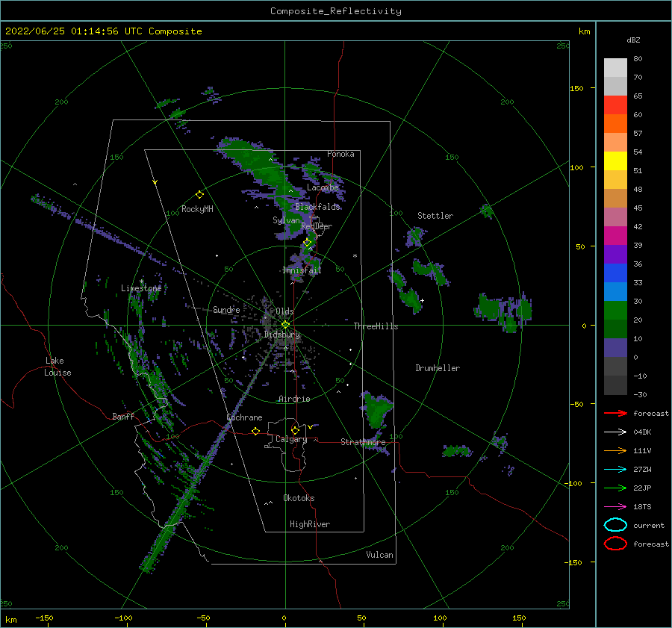Click the violet 10-0 dBZ swatch
The height and width of the screenshot is (628, 672).
(x=615, y=348)
